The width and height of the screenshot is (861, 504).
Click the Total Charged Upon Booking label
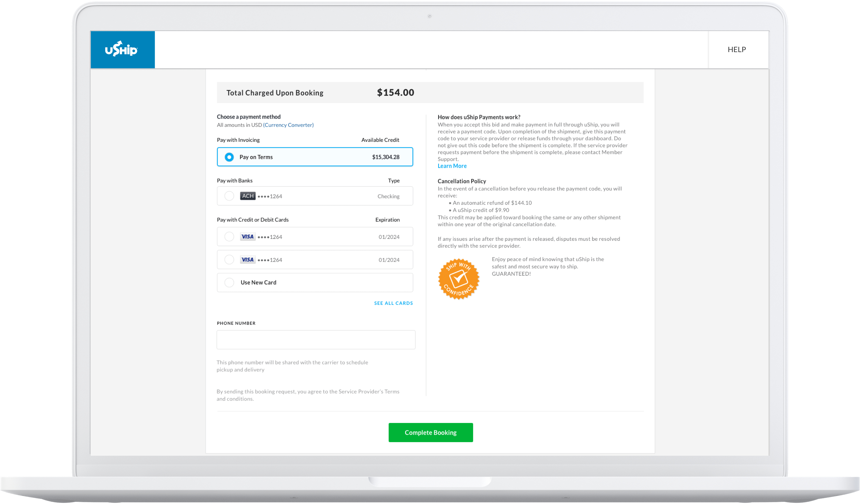(x=275, y=93)
